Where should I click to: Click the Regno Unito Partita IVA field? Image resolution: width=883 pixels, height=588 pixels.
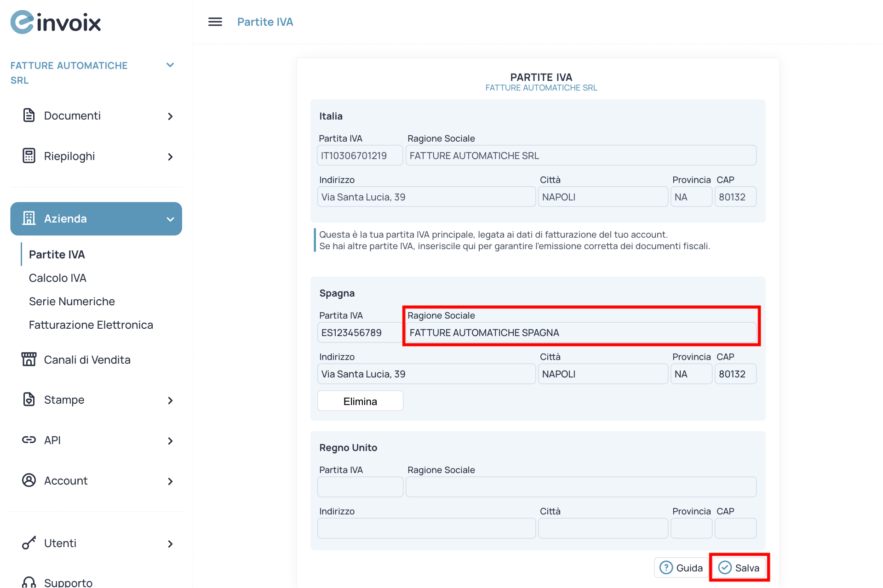click(360, 487)
